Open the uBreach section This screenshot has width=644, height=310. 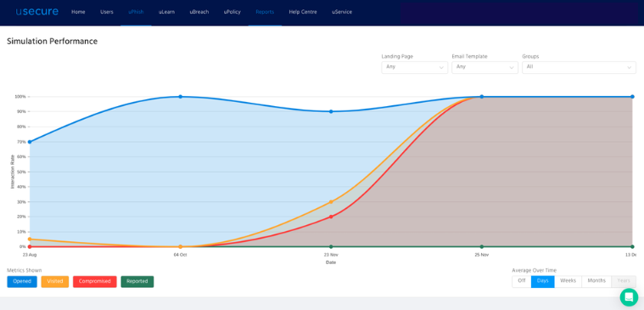coord(199,12)
